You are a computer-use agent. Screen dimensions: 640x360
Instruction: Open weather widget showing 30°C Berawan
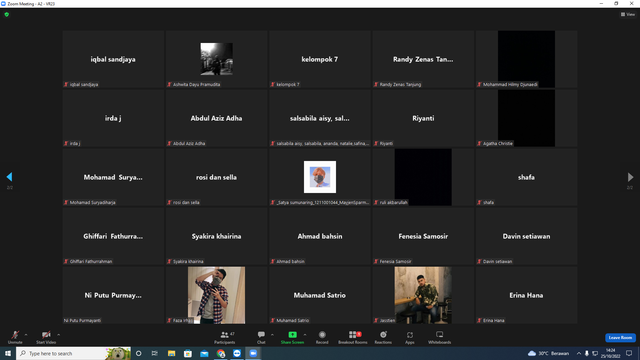coord(548,353)
